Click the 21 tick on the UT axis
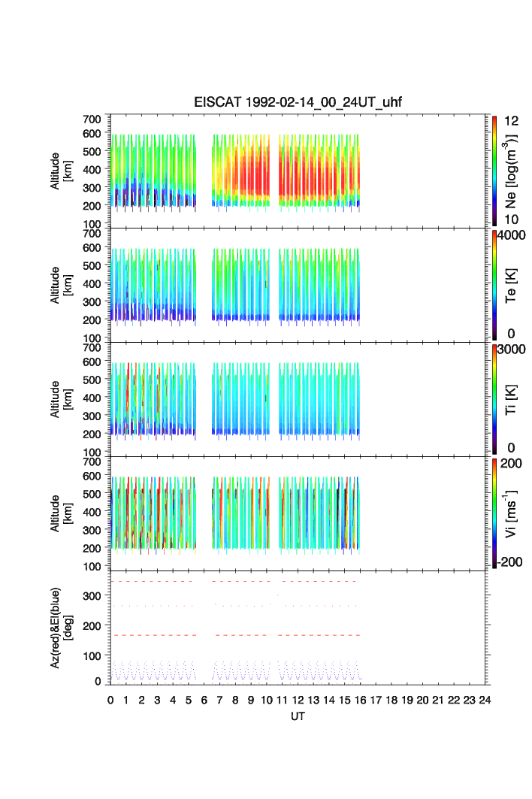The height and width of the screenshot is (799, 532). (438, 700)
